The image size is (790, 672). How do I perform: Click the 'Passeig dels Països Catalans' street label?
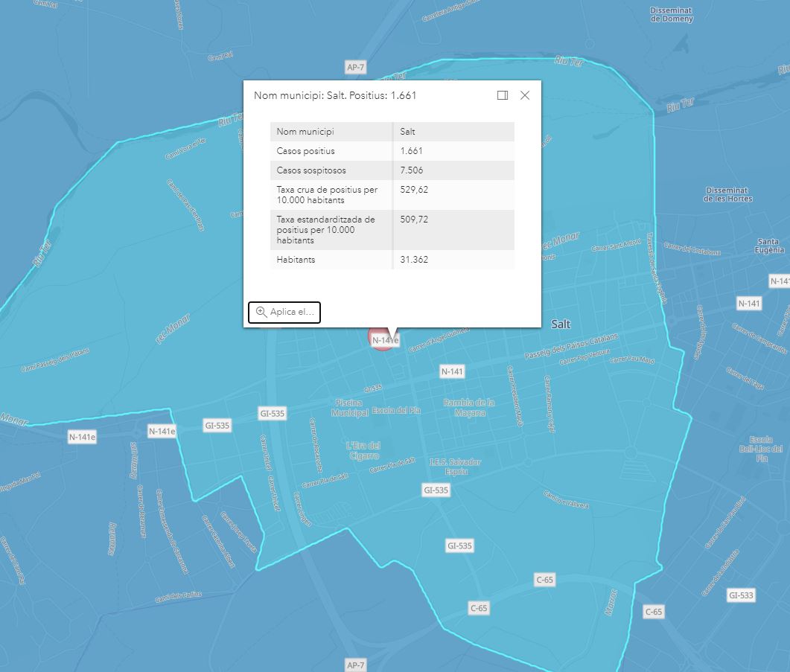pos(571,345)
